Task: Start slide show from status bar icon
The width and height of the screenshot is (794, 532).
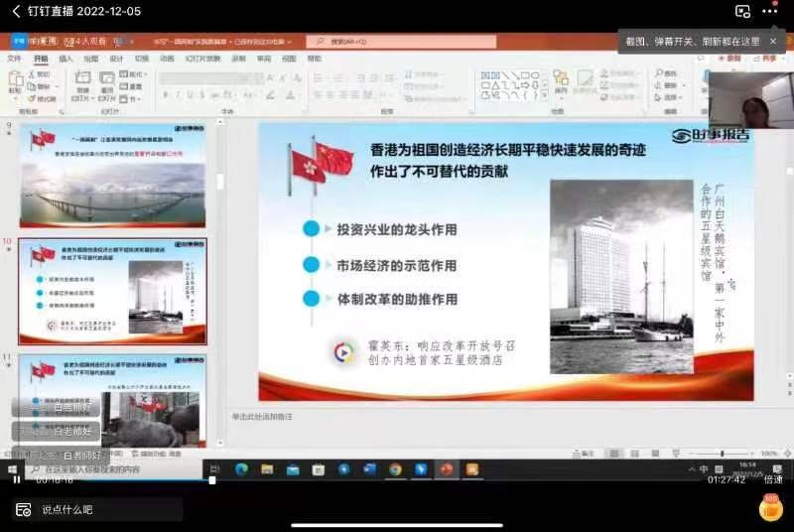Action: click(676, 454)
